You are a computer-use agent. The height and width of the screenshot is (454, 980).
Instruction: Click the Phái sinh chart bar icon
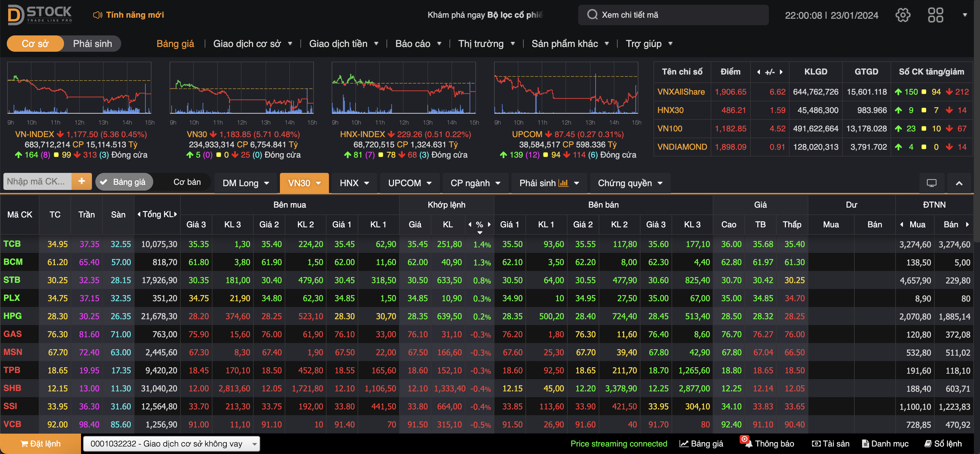click(x=563, y=183)
